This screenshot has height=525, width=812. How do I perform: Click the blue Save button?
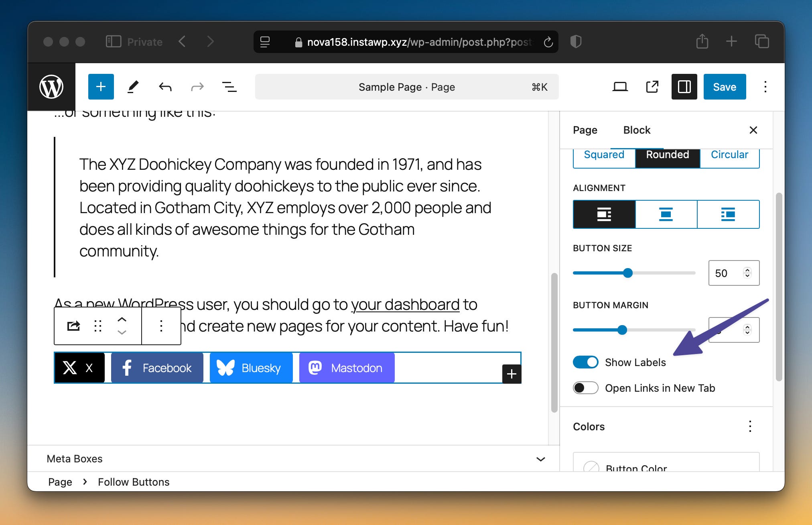724,87
